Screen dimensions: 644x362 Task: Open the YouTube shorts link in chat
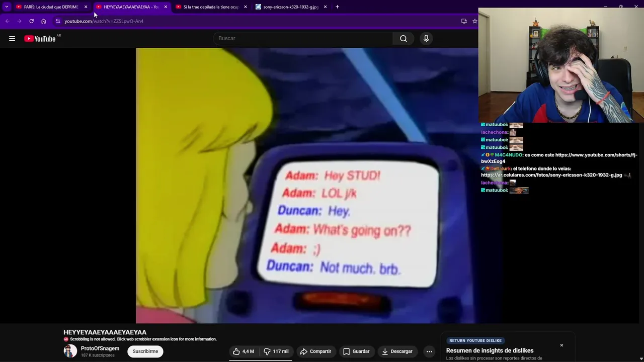coord(559,158)
